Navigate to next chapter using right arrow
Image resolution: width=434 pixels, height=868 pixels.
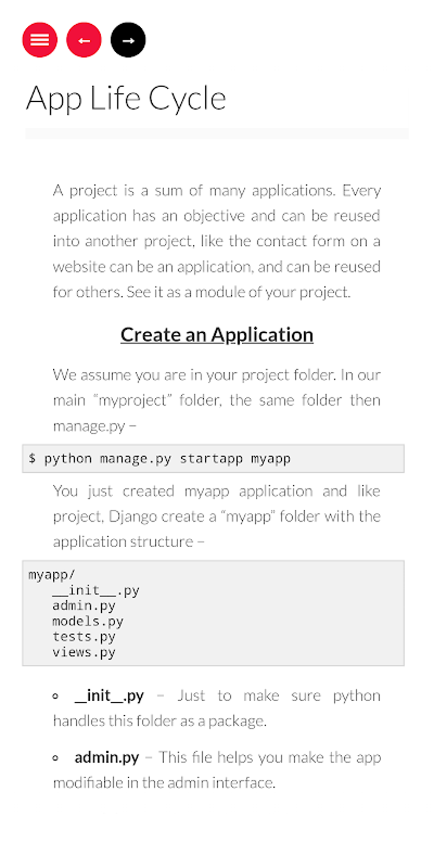point(128,40)
